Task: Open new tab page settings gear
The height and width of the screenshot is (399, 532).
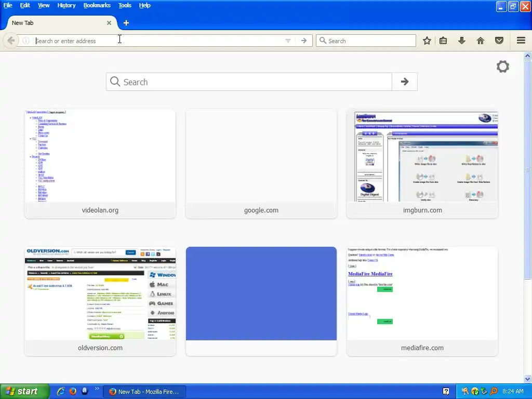Action: coord(503,66)
